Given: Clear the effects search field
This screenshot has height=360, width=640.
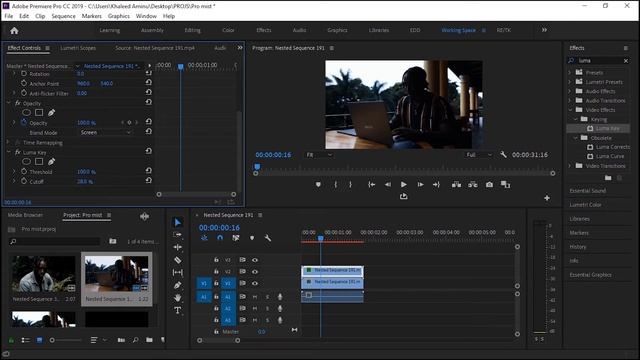Looking at the screenshot, I should (x=626, y=61).
